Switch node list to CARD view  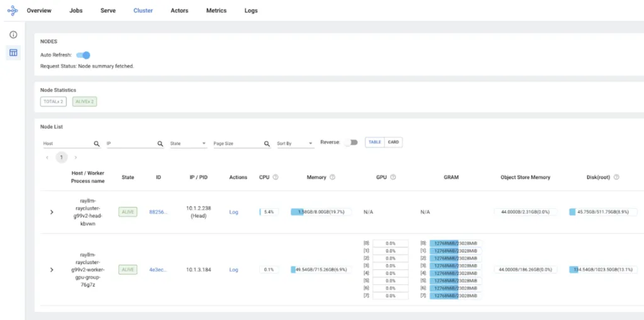pyautogui.click(x=393, y=142)
